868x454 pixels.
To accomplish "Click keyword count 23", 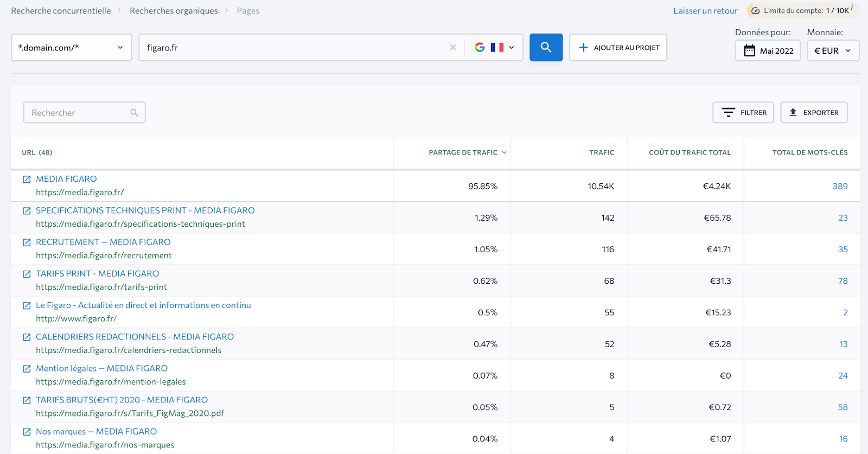I will pyautogui.click(x=843, y=218).
